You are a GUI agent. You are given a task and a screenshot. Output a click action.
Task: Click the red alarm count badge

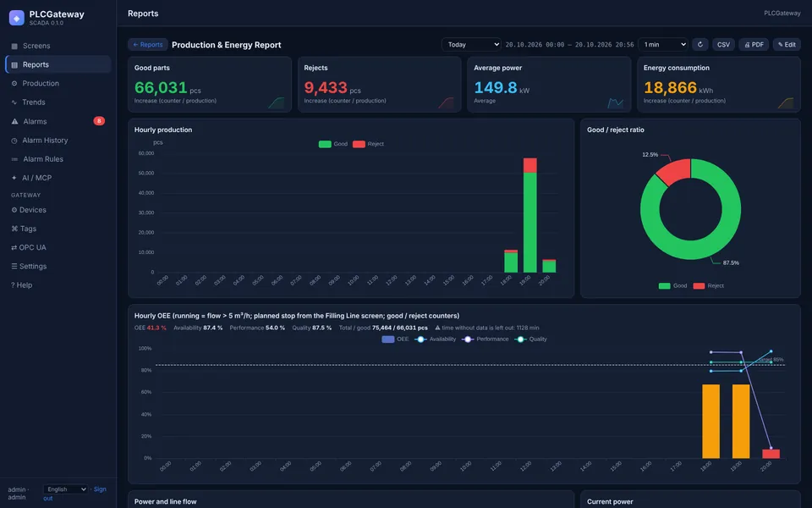[99, 121]
